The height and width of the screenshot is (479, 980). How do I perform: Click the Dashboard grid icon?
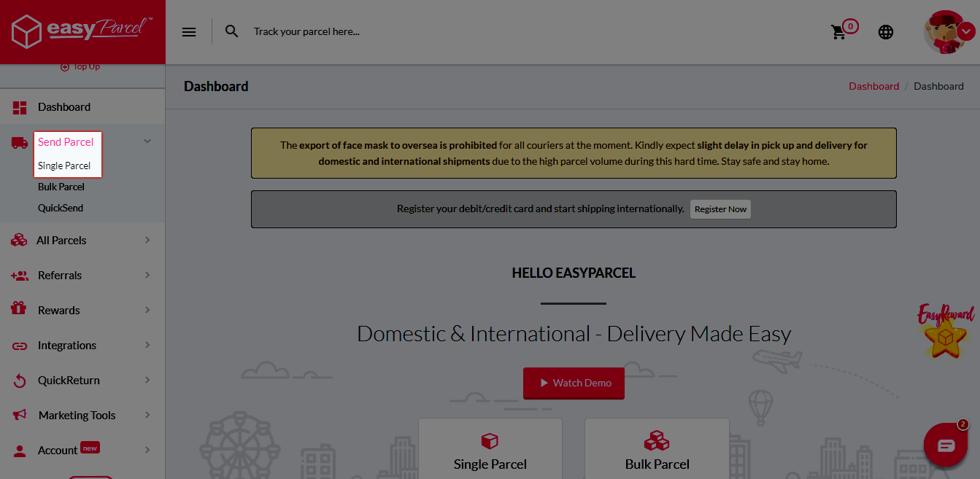pyautogui.click(x=20, y=107)
